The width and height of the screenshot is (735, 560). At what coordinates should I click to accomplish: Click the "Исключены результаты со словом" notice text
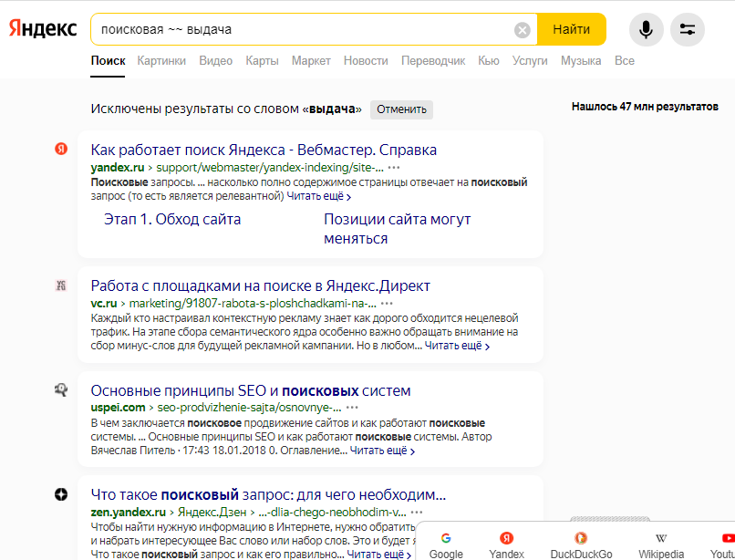(x=226, y=109)
